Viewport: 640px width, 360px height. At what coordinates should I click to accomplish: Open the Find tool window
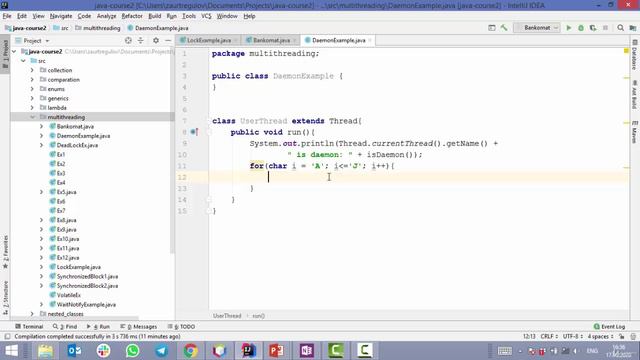coord(65,327)
